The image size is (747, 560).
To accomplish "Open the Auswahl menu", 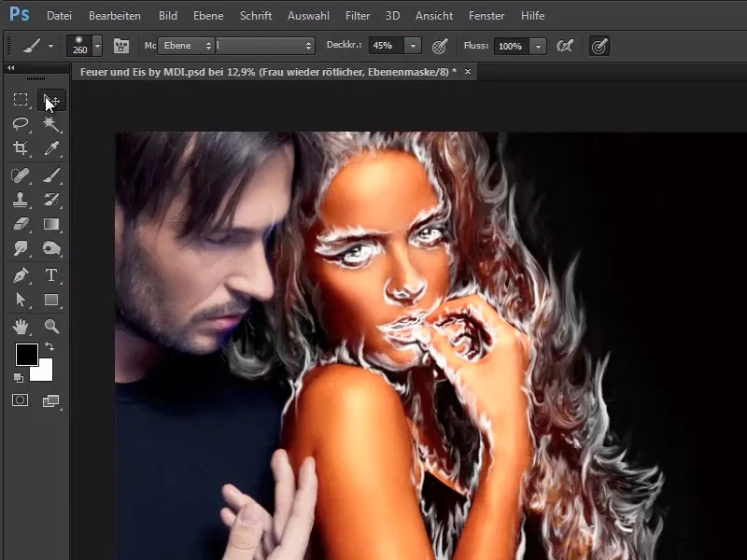I will (308, 16).
